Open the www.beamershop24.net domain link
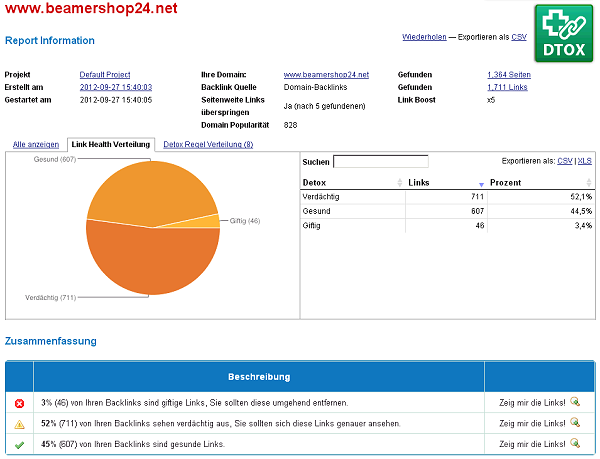Viewport: 600px width, 459px height. coord(326,75)
